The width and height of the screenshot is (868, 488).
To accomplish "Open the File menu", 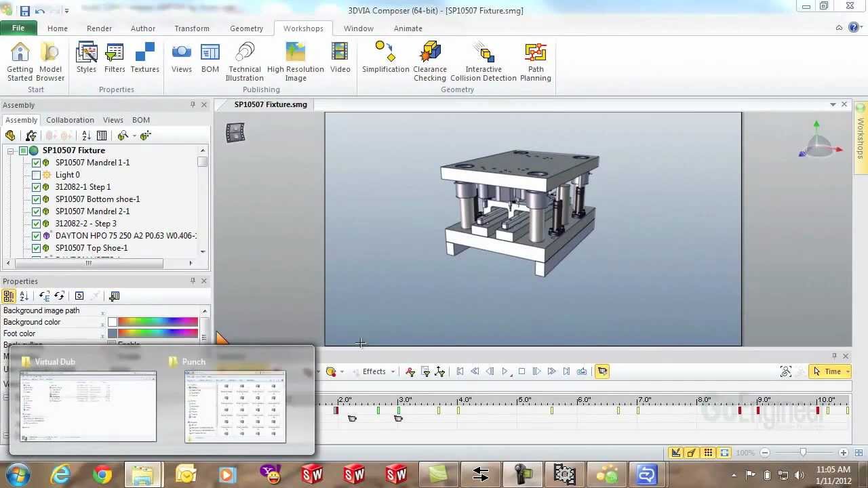I will (18, 28).
